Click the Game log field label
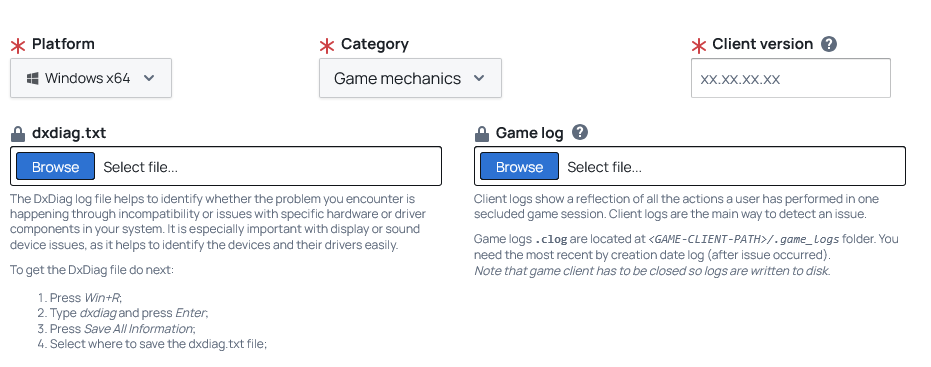The height and width of the screenshot is (367, 931). [x=530, y=133]
